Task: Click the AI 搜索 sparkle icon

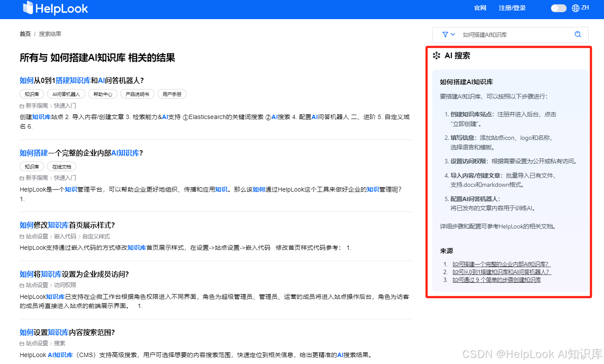Action: pyautogui.click(x=437, y=56)
